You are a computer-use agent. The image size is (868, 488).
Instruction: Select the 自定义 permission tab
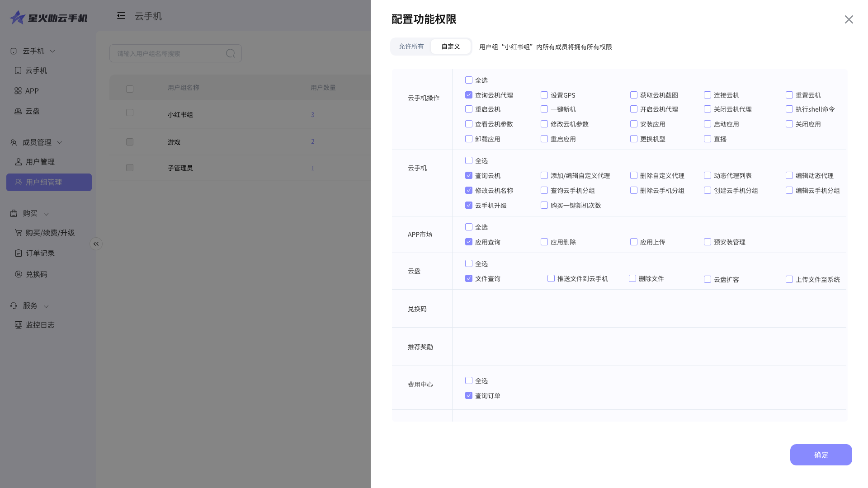coord(450,47)
